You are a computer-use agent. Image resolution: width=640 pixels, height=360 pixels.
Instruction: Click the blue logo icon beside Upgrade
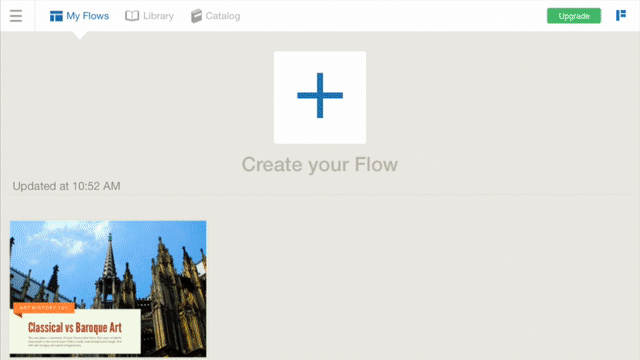621,16
